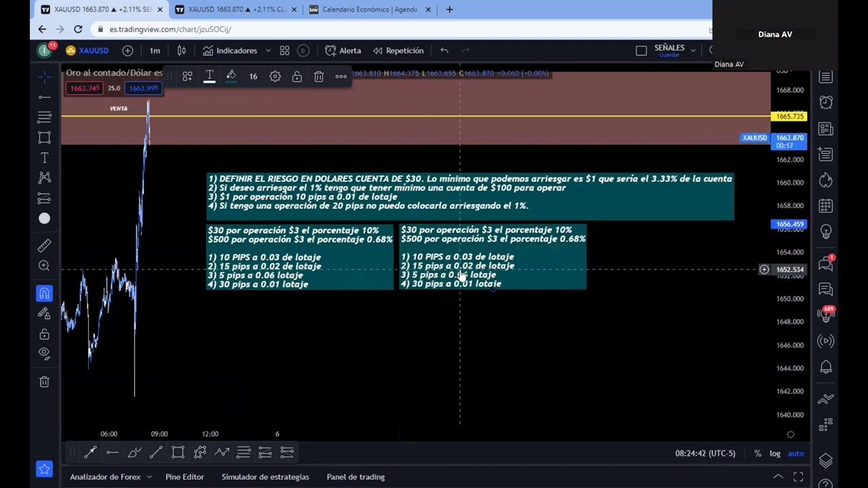Select the crosshair cursor tool

45,77
